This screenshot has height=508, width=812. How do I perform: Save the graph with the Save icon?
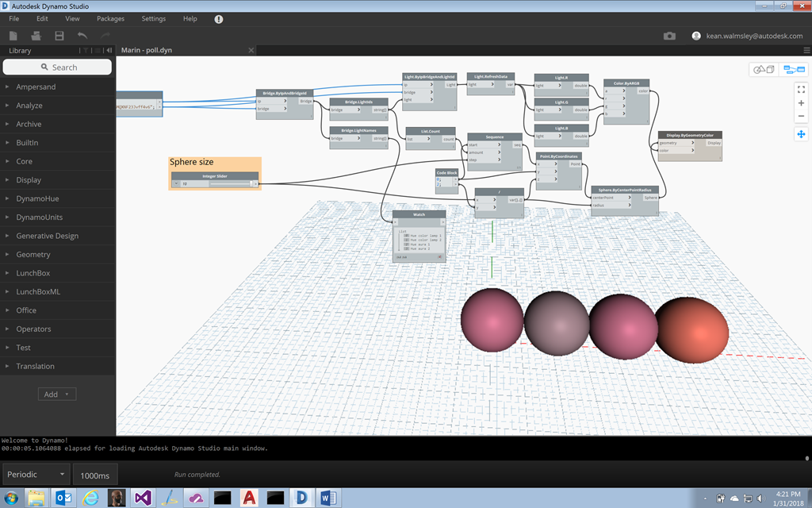[x=59, y=36]
